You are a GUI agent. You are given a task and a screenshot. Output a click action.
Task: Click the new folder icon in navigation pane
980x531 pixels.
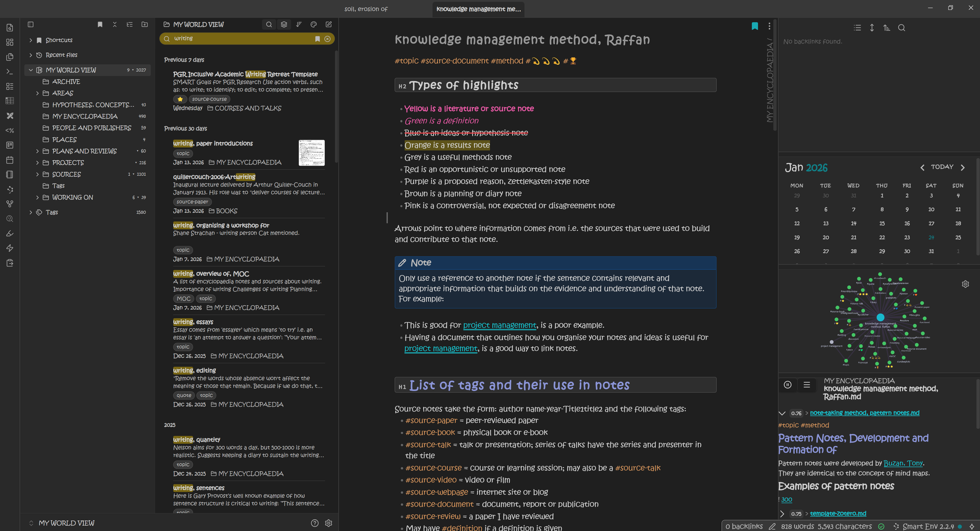145,24
